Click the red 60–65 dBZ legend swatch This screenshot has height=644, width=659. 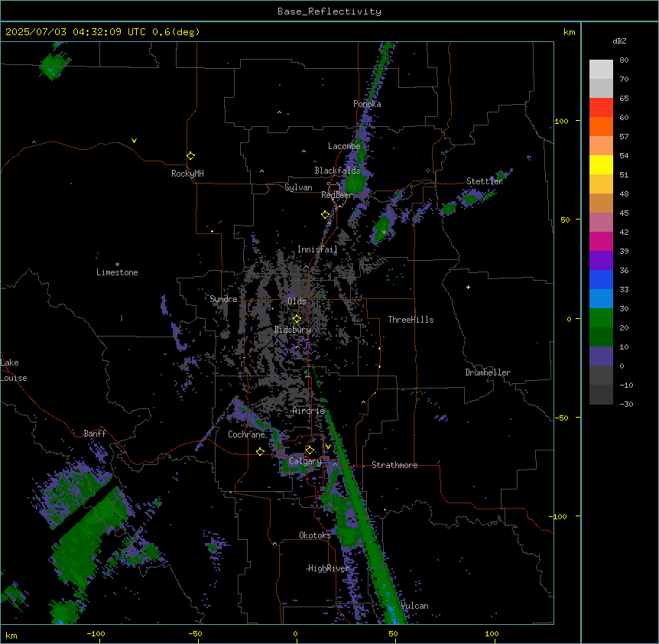click(601, 108)
